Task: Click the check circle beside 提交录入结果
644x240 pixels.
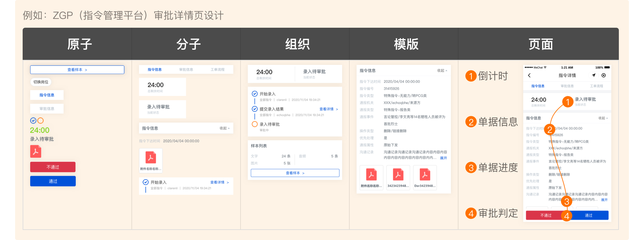Action: click(255, 109)
